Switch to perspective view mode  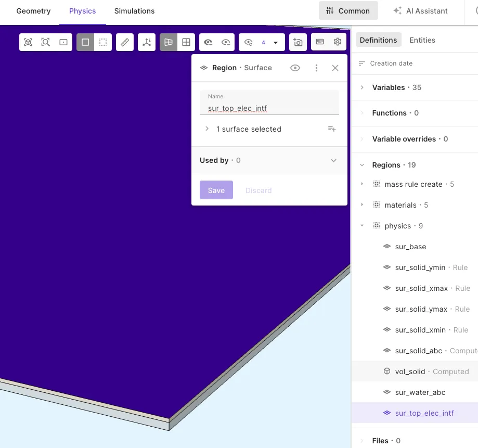[x=169, y=42]
